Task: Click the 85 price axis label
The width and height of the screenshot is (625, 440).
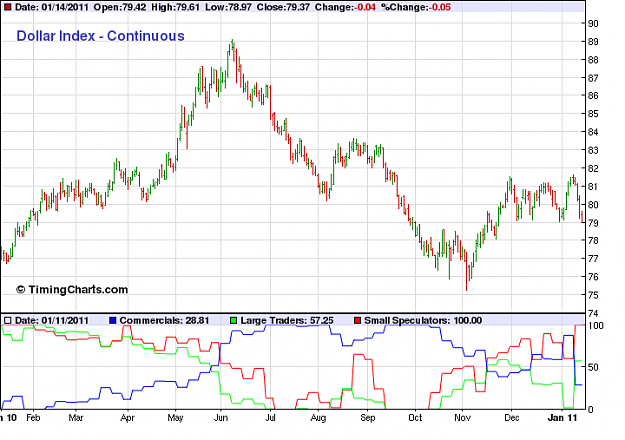Action: 593,114
